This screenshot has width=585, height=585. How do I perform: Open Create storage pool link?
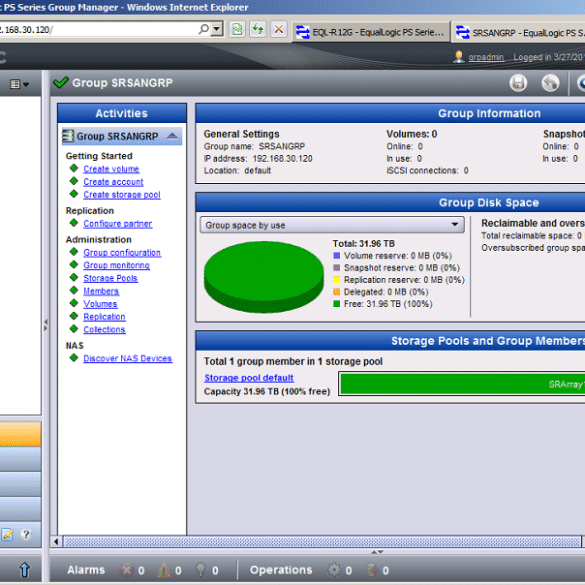coord(122,195)
